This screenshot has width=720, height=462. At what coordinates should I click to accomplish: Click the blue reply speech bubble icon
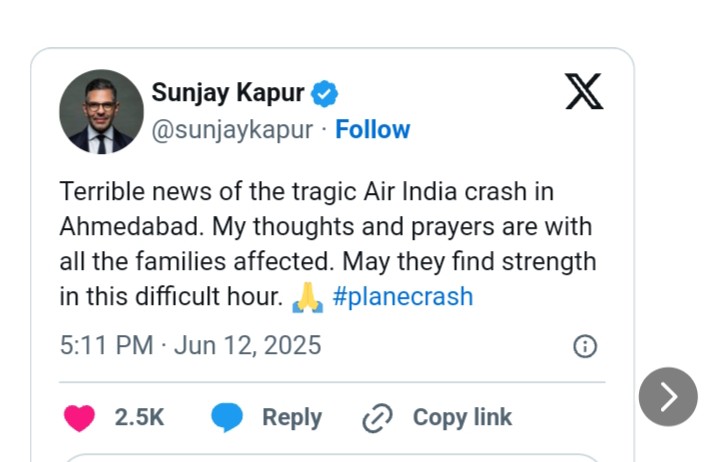click(x=227, y=417)
